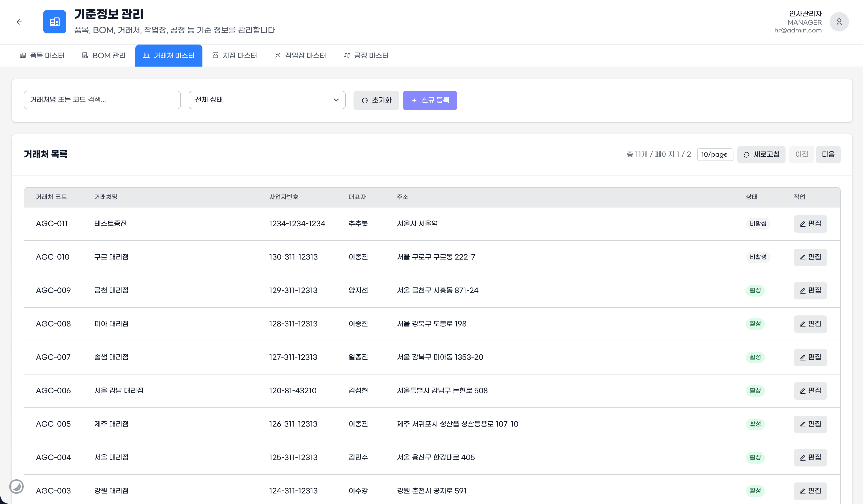Open the 10/page size selector
863x504 pixels.
[715, 154]
